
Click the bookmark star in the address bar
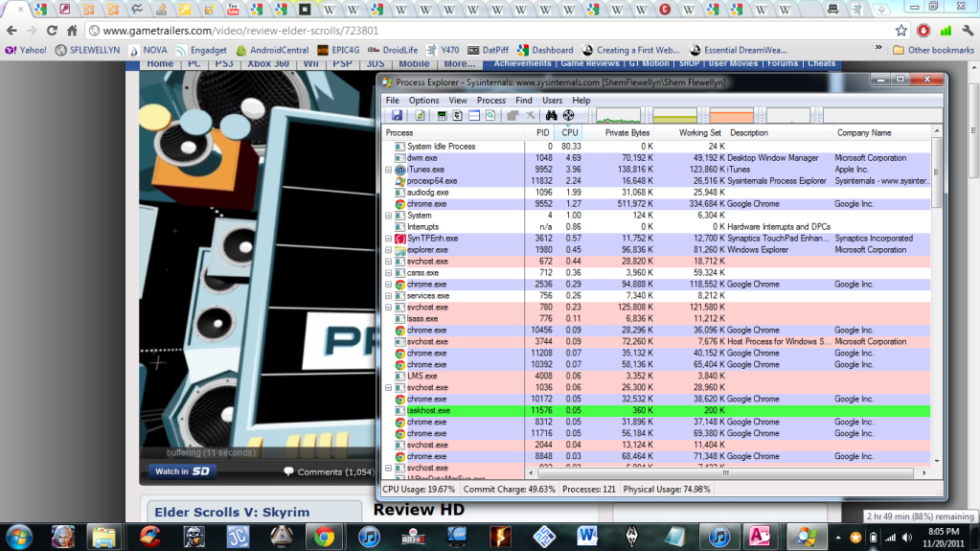pos(900,31)
